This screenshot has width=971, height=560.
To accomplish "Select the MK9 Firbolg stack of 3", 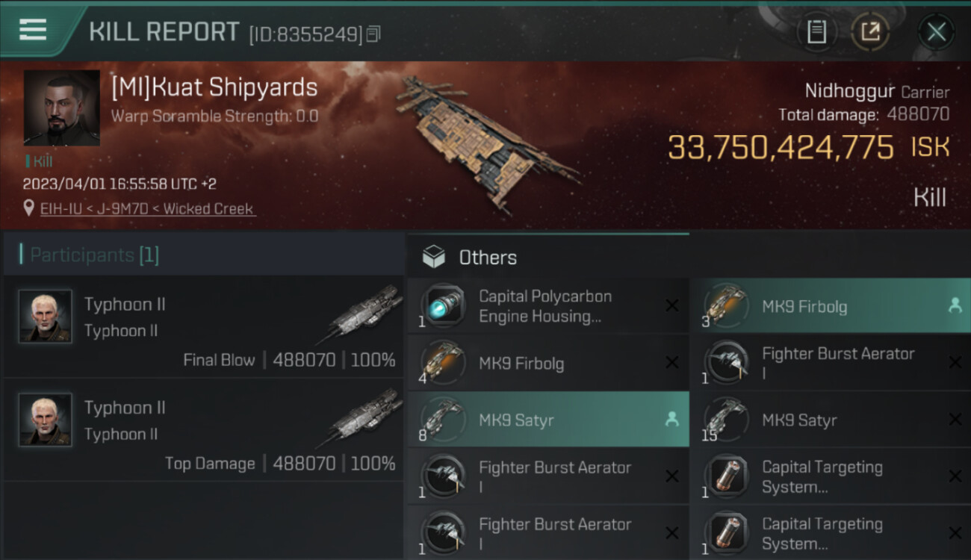I will point(804,306).
